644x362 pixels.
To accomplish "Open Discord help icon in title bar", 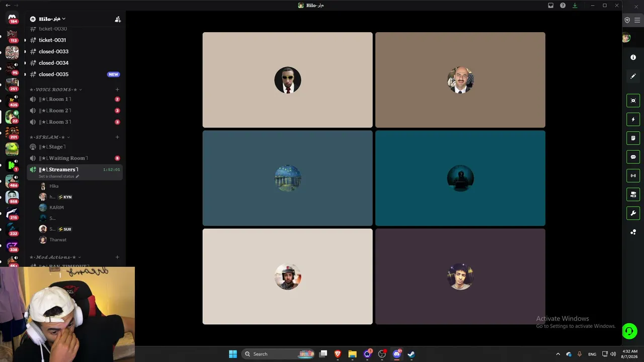I will (x=563, y=6).
